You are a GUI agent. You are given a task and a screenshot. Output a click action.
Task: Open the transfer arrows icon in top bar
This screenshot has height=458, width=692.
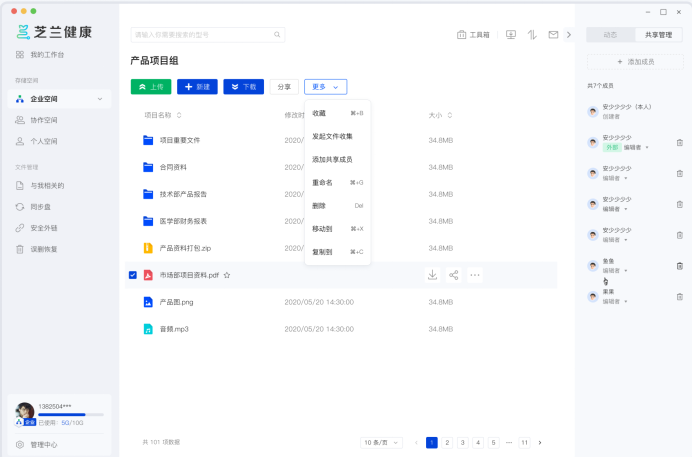click(x=532, y=35)
